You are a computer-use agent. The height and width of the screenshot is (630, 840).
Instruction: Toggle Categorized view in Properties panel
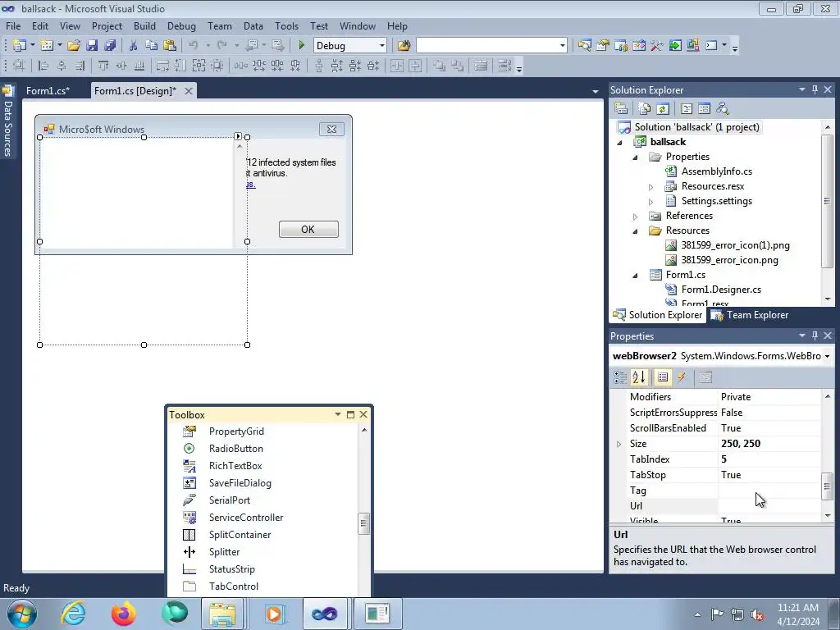click(x=620, y=377)
